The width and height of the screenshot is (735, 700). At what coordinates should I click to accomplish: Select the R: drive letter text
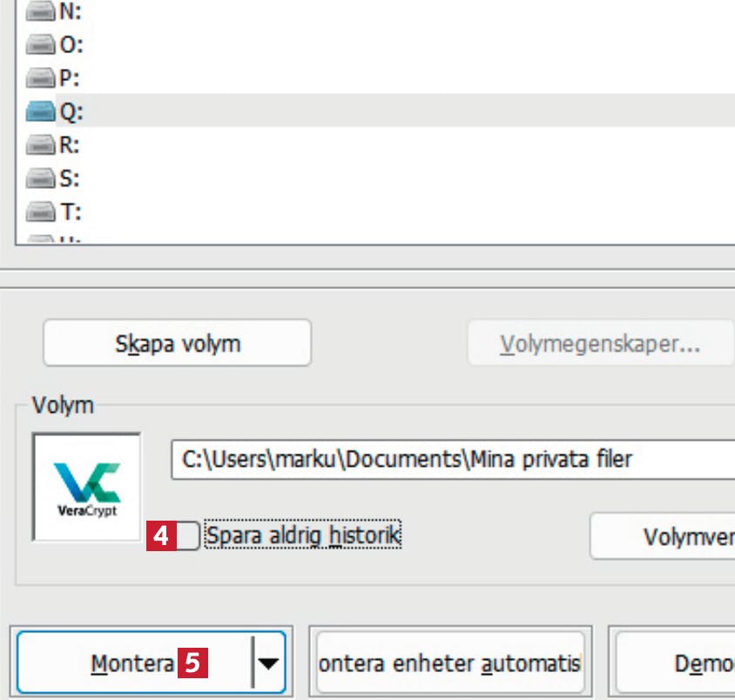70,145
